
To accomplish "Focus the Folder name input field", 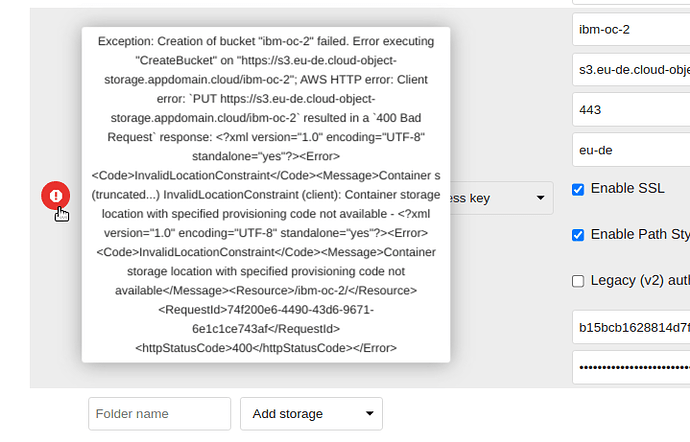I will 159,414.
